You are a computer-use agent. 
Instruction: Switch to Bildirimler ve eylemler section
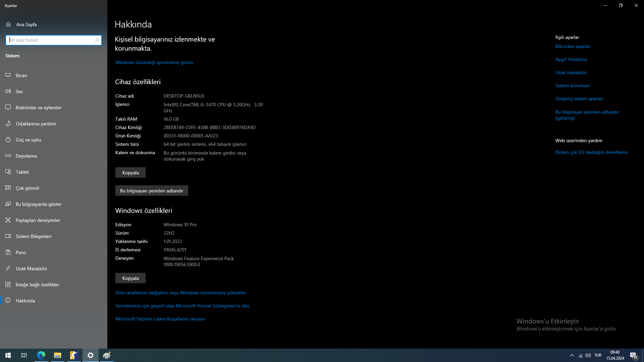click(39, 108)
